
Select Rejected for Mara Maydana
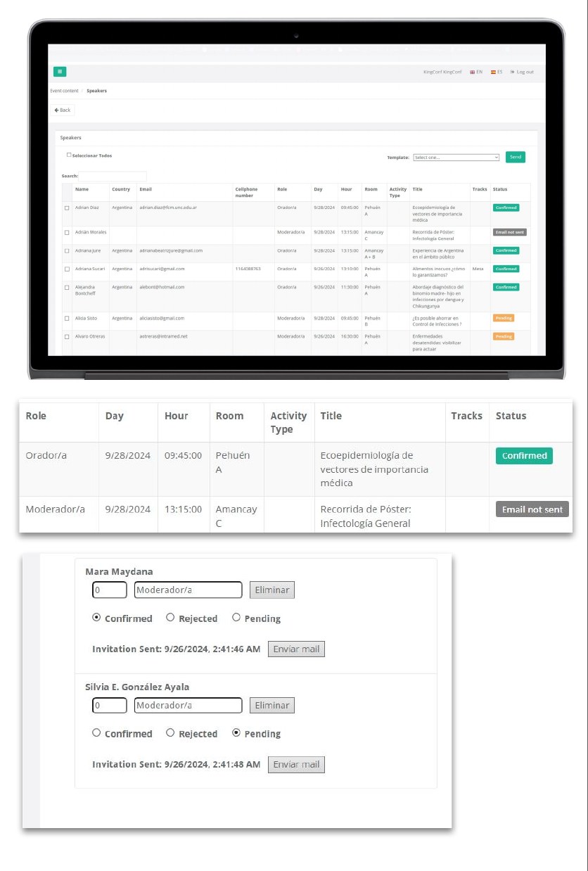click(x=169, y=618)
